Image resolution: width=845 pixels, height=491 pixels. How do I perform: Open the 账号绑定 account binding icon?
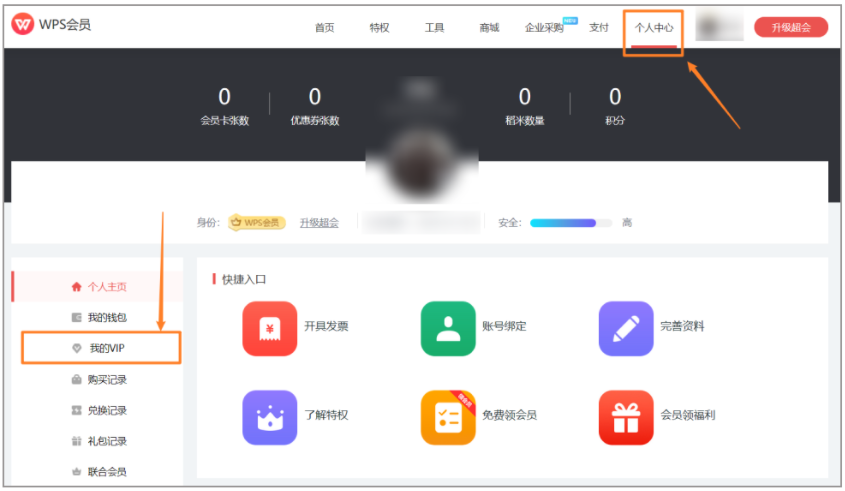[448, 328]
